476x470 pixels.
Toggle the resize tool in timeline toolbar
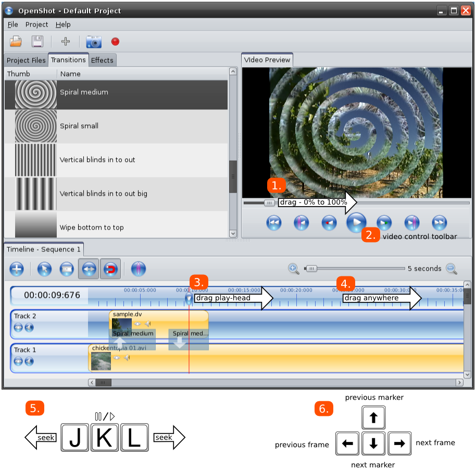pyautogui.click(x=87, y=269)
